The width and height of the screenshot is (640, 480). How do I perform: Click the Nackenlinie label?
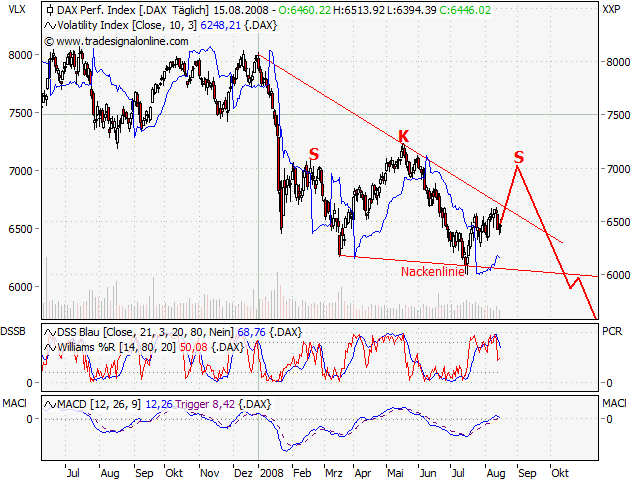pyautogui.click(x=433, y=271)
